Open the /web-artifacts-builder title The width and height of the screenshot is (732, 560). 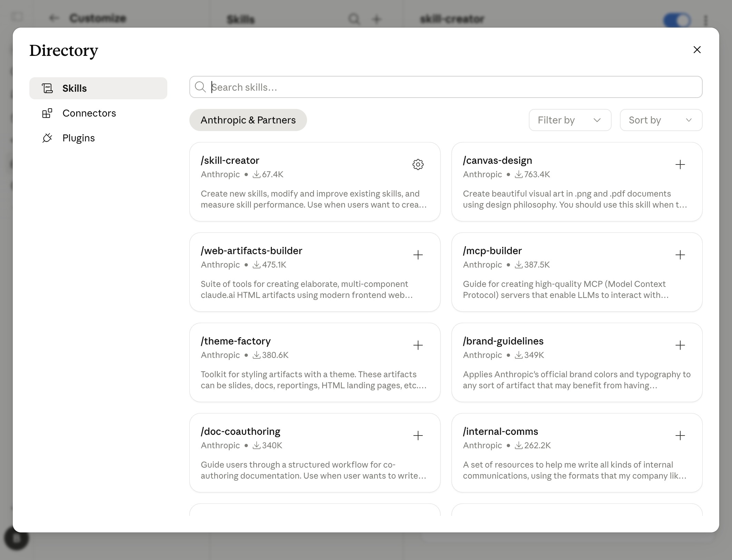[251, 251]
